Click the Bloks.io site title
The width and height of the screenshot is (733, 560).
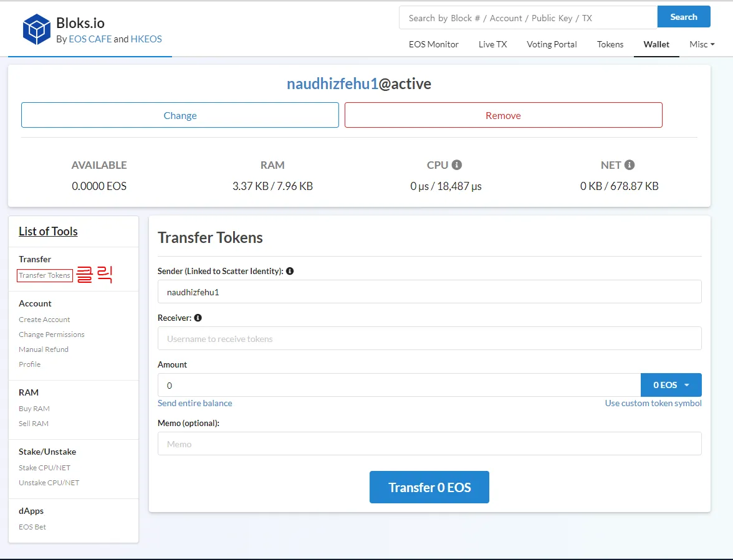point(80,23)
